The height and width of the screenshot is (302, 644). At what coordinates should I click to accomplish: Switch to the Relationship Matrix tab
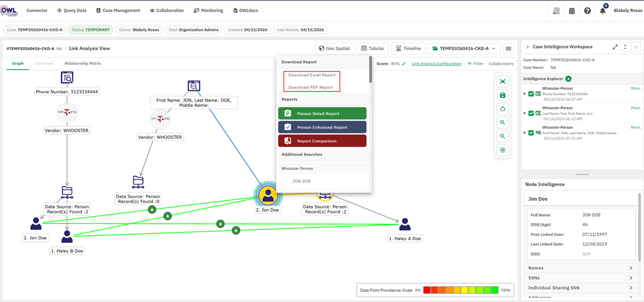pos(83,63)
